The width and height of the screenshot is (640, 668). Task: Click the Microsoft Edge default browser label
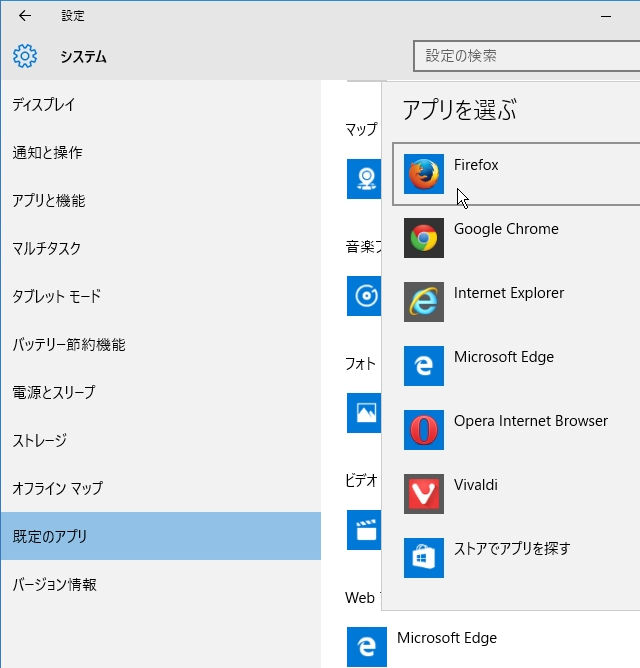pyautogui.click(x=447, y=638)
